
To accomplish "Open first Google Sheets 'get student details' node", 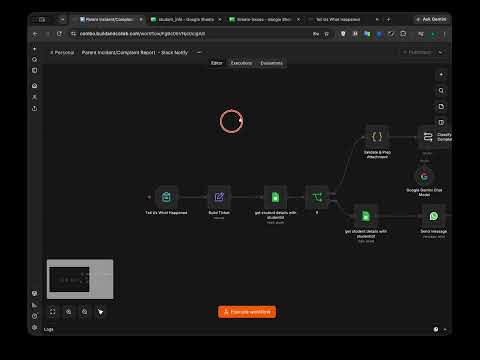I will tap(275, 197).
